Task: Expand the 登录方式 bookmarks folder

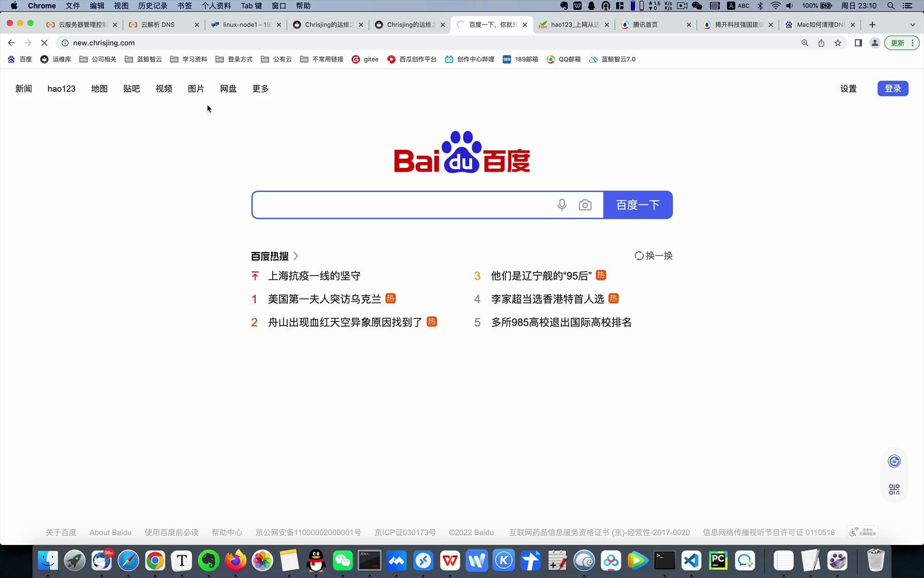Action: (234, 59)
